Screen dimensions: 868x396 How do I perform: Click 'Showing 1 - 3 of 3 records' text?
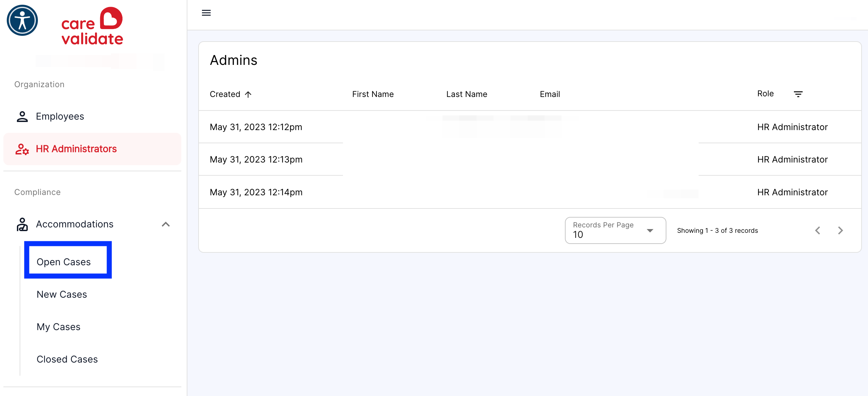point(717,230)
